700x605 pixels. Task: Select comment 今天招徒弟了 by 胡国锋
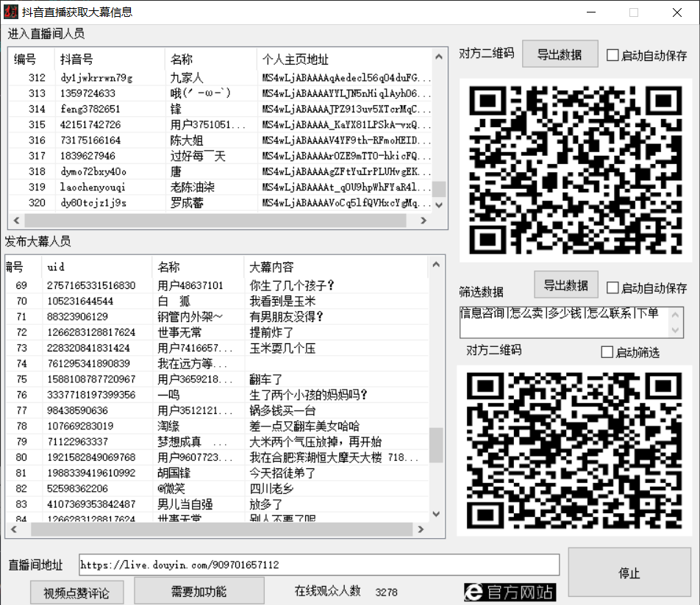point(217,473)
